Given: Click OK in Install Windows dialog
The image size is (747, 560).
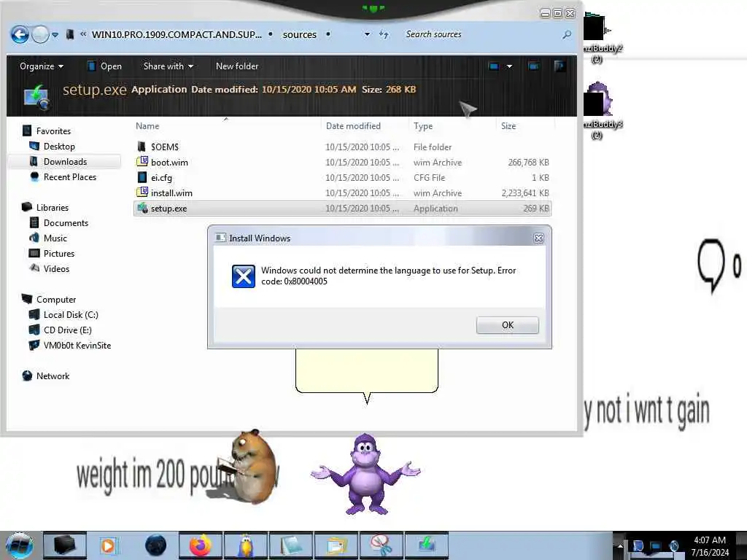Looking at the screenshot, I should coord(508,324).
